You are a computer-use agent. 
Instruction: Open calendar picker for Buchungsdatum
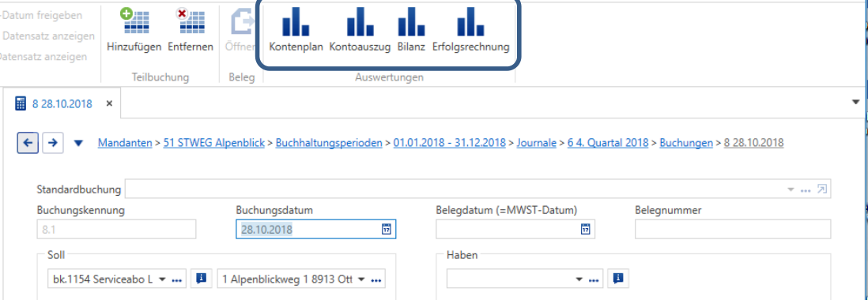[387, 229]
